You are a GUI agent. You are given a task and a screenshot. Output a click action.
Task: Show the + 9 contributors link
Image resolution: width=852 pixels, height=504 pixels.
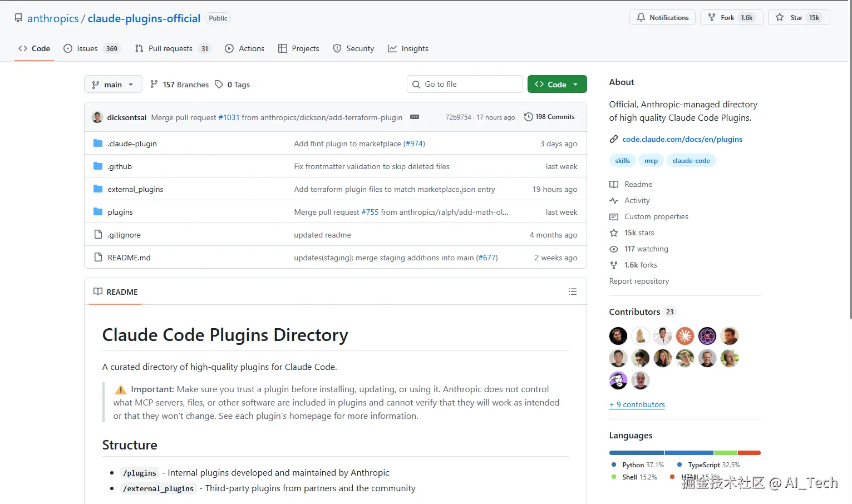tap(637, 405)
